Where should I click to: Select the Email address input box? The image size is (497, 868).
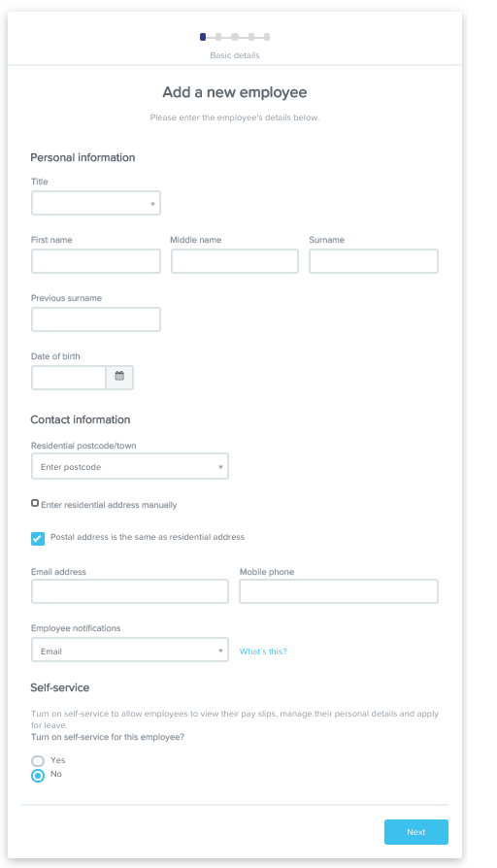pyautogui.click(x=130, y=591)
